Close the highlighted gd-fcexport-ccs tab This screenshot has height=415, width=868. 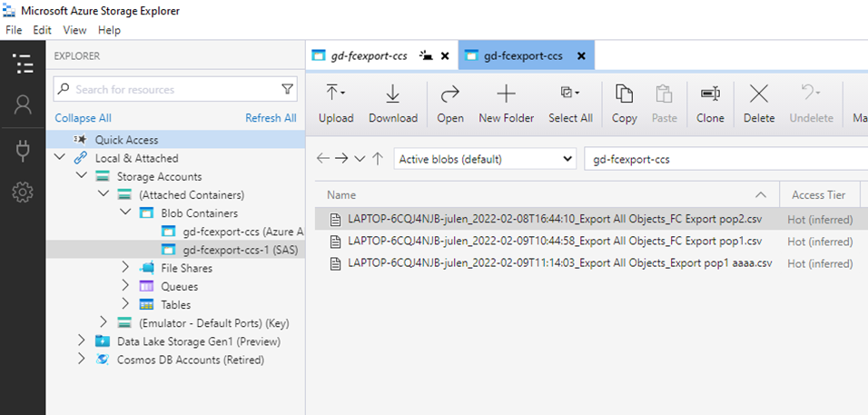pos(581,56)
